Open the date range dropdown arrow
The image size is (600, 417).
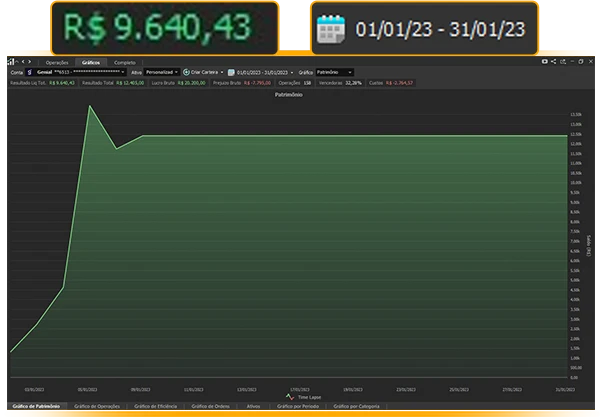coord(292,72)
